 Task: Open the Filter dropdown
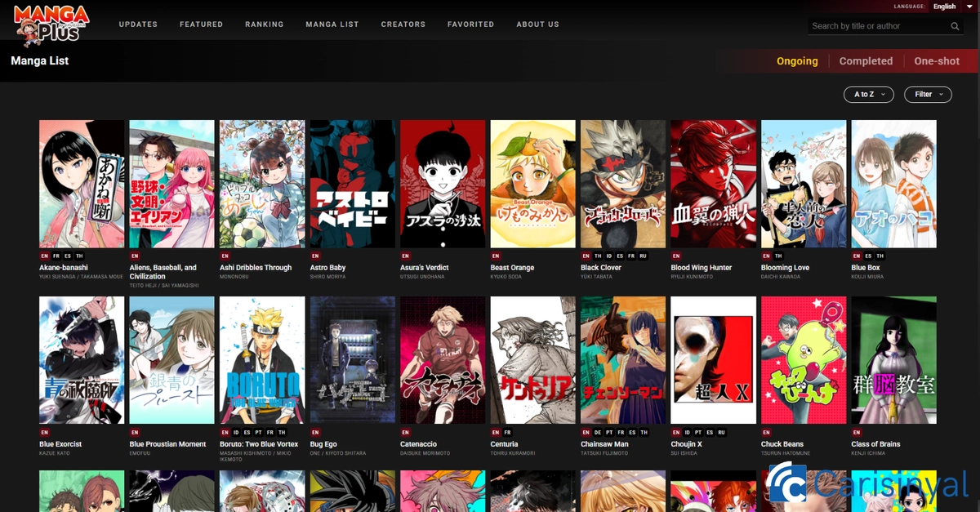tap(928, 95)
